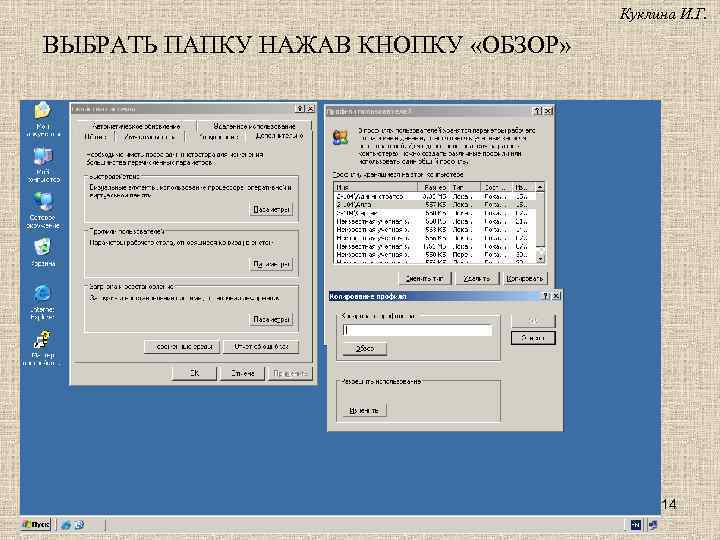The height and width of the screenshot is (540, 720).
Task: Click Отмена in System Properties window
Action: click(242, 373)
